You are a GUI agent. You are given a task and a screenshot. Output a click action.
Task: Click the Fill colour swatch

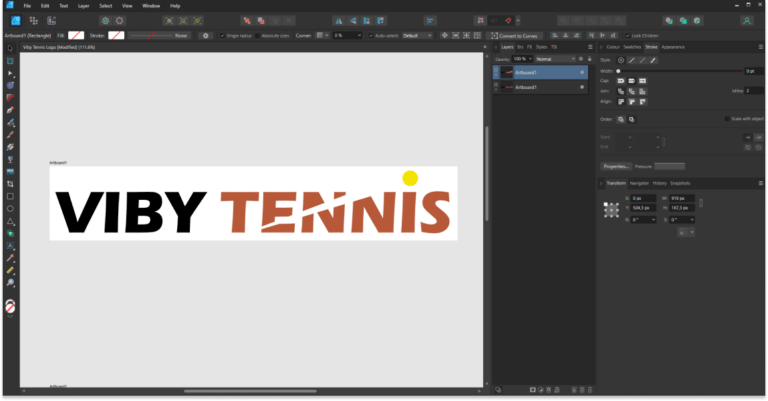pos(76,35)
